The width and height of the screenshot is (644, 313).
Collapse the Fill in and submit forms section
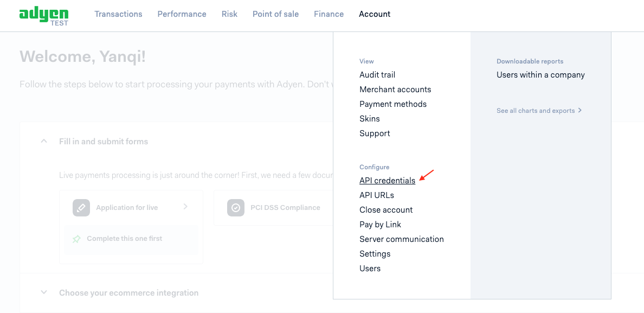[x=44, y=141]
